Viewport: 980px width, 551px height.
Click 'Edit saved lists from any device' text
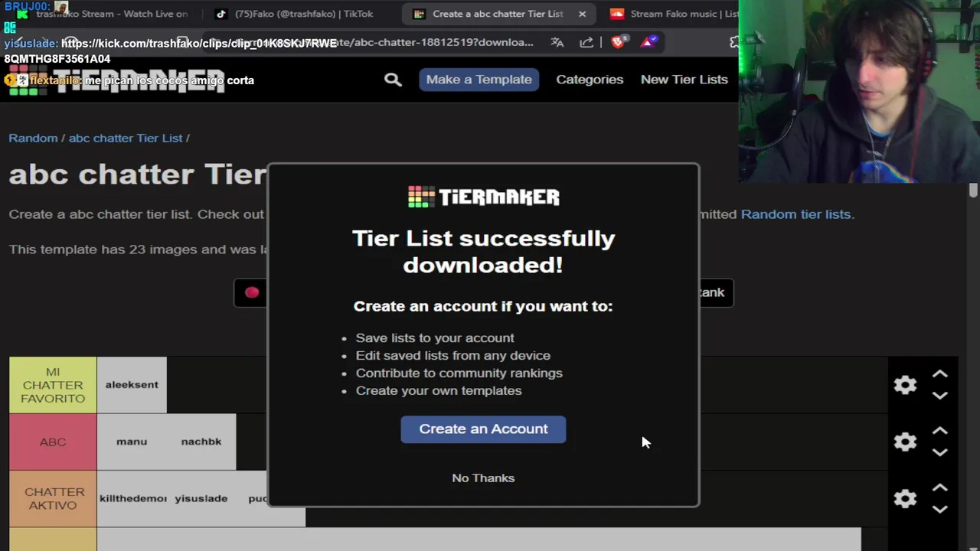coord(453,355)
